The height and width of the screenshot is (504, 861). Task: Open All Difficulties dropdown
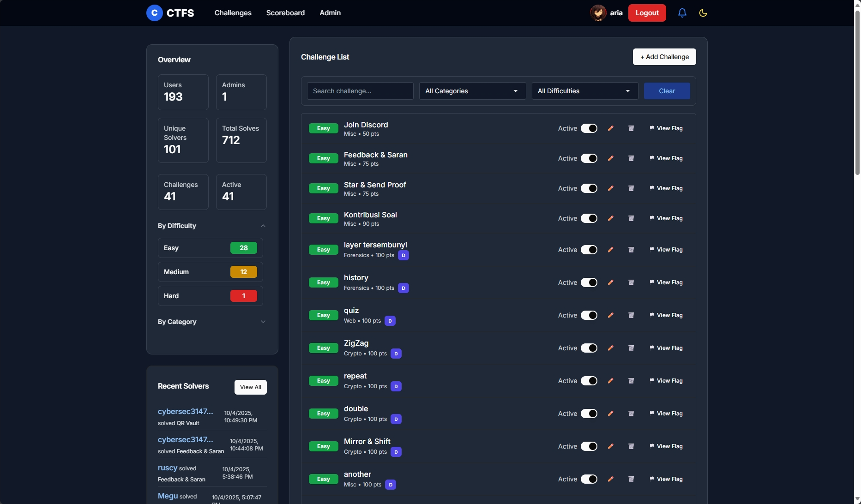coord(584,91)
